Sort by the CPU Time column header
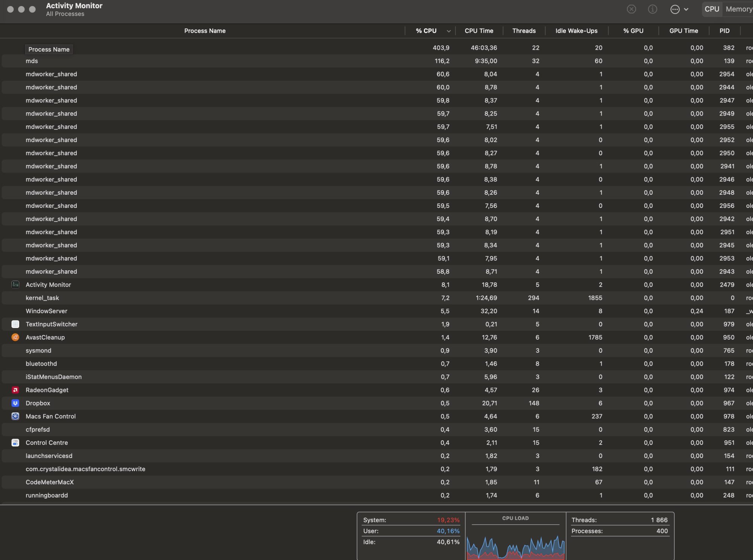753x560 pixels. (x=479, y=31)
